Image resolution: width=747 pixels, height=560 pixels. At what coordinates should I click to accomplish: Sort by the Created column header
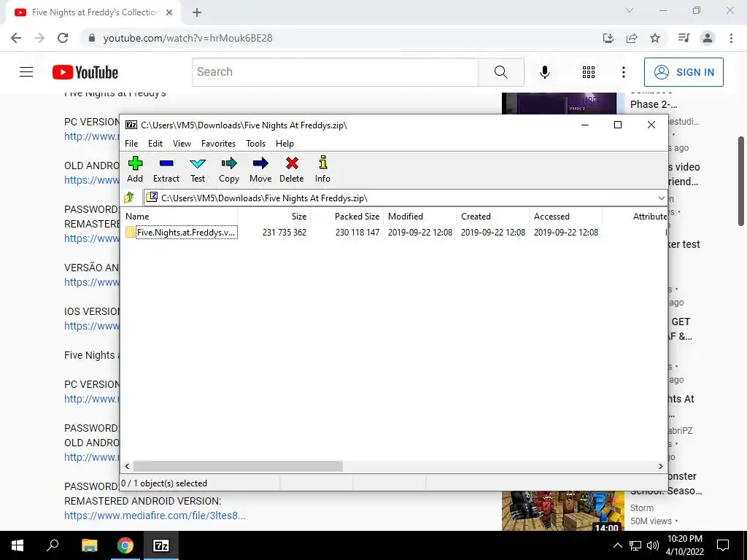[493, 216]
